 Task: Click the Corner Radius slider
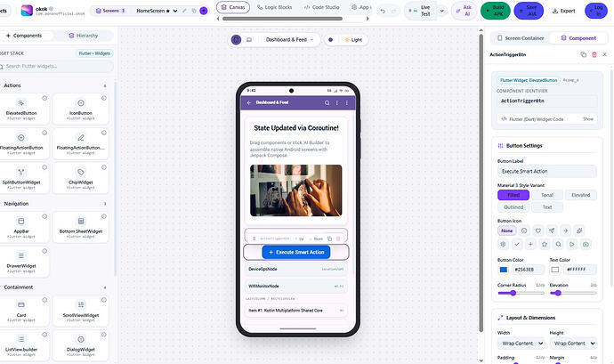[x=521, y=293]
